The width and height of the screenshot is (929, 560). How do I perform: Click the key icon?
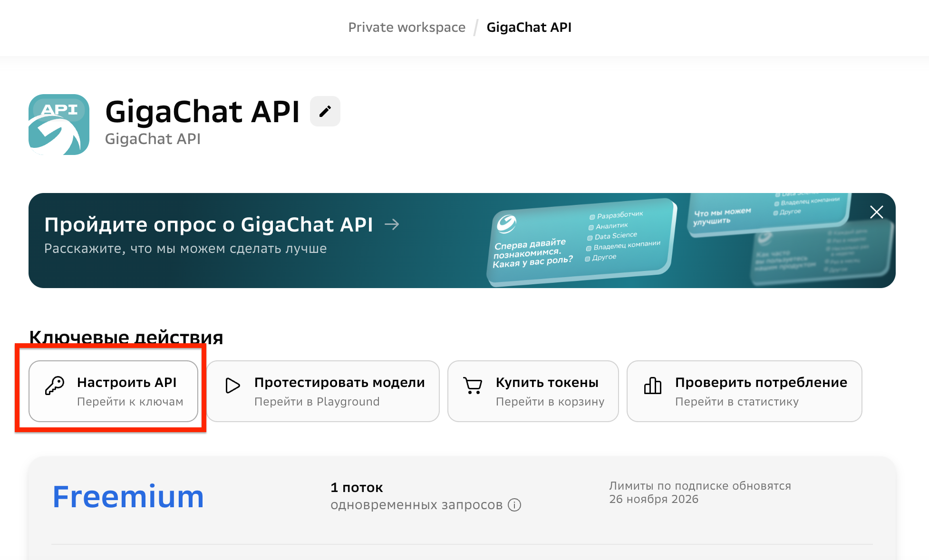[55, 386]
